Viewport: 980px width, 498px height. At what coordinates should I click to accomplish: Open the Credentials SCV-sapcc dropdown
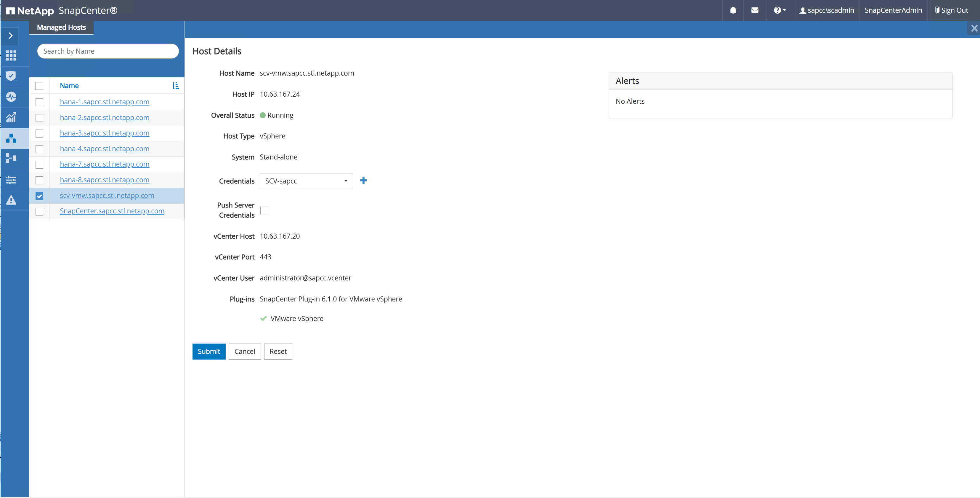tap(306, 181)
